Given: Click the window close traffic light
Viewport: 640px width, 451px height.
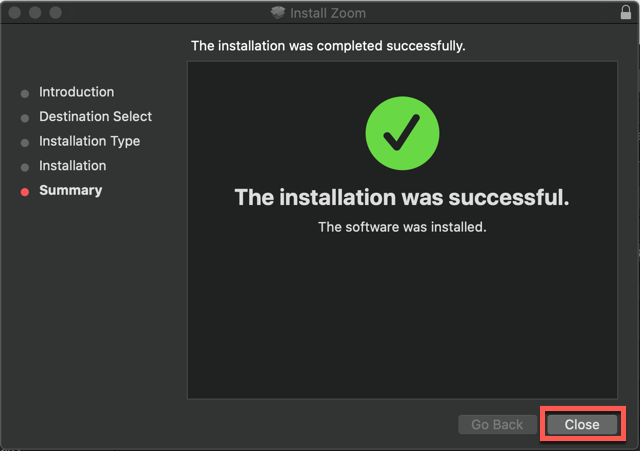Looking at the screenshot, I should (x=15, y=13).
